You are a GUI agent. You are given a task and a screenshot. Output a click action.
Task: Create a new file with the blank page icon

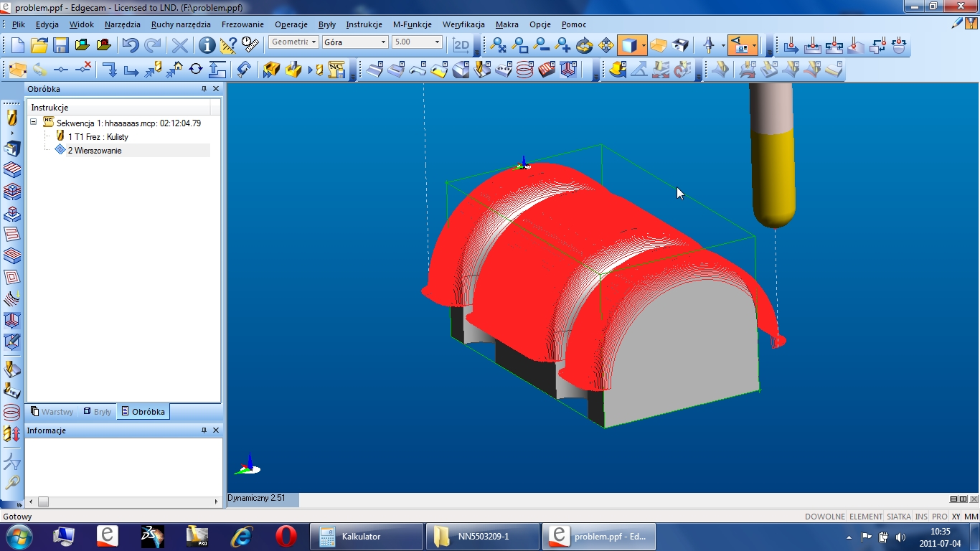pyautogui.click(x=17, y=45)
